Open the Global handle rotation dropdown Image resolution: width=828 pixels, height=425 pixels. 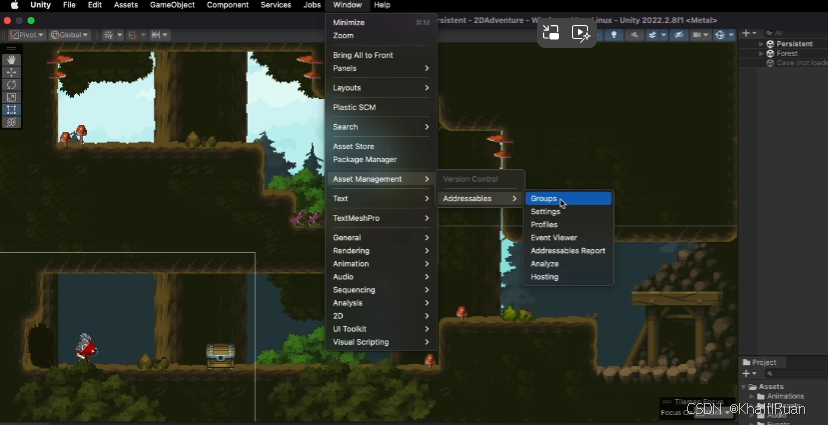pyautogui.click(x=70, y=35)
